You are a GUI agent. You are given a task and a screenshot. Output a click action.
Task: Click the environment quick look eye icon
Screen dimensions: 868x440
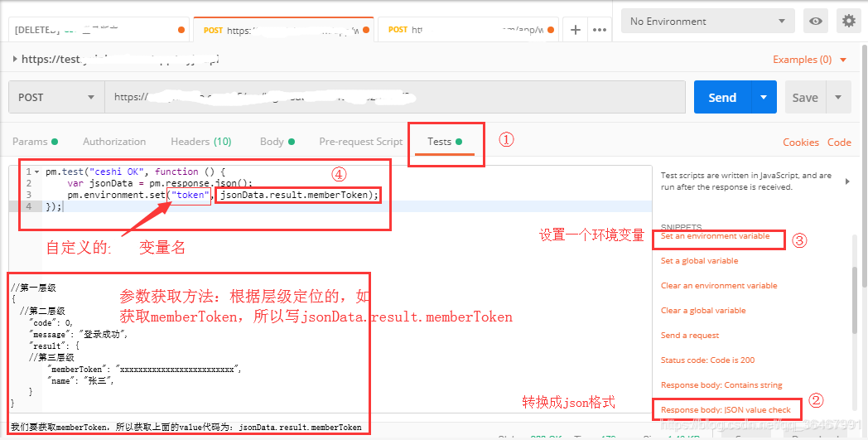816,21
